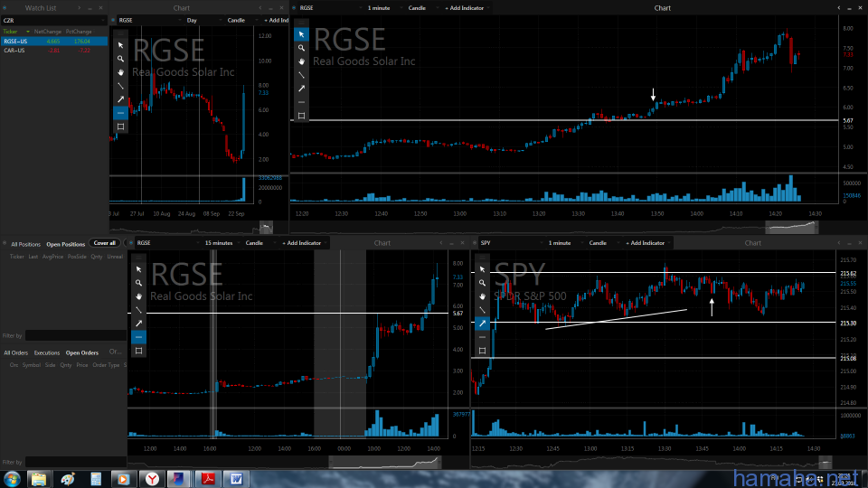Open Candle type dropdown in SPY chart

pyautogui.click(x=604, y=243)
